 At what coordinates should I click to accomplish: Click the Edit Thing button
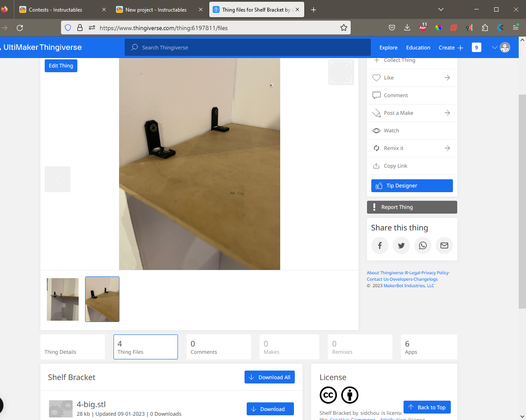point(61,66)
